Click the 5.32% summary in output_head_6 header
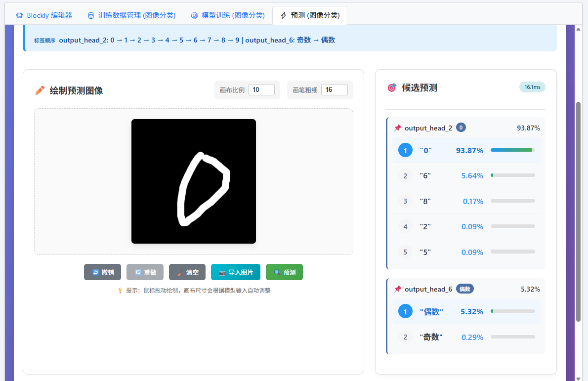Image resolution: width=588 pixels, height=381 pixels. click(530, 289)
